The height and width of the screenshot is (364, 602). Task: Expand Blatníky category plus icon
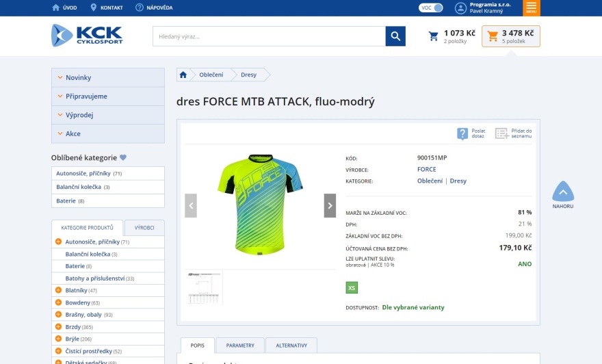click(58, 290)
